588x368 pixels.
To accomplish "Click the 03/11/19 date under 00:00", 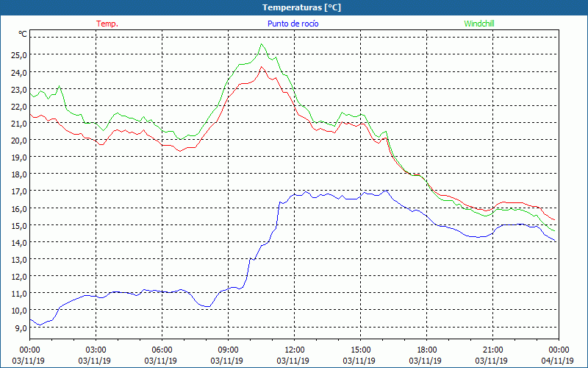I will point(29,361).
